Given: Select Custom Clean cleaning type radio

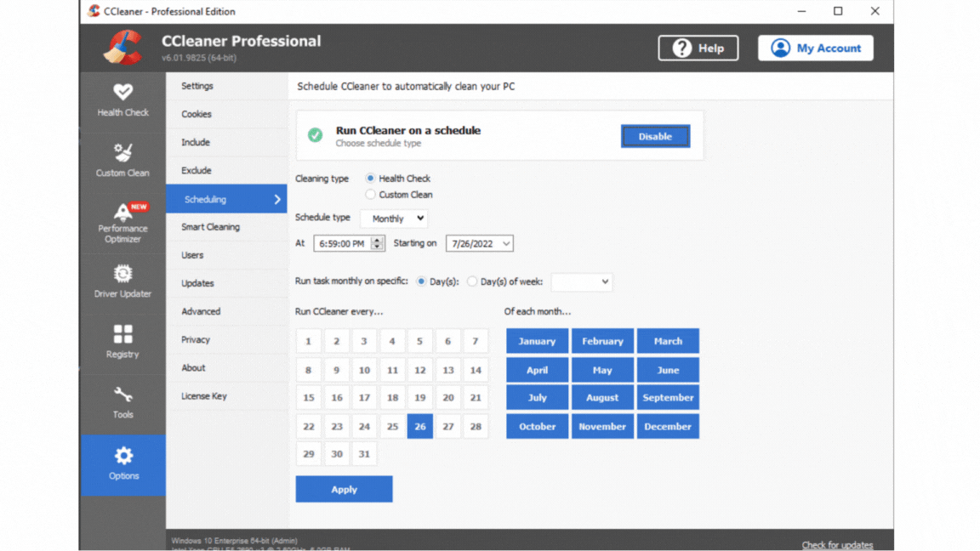Looking at the screenshot, I should 371,194.
